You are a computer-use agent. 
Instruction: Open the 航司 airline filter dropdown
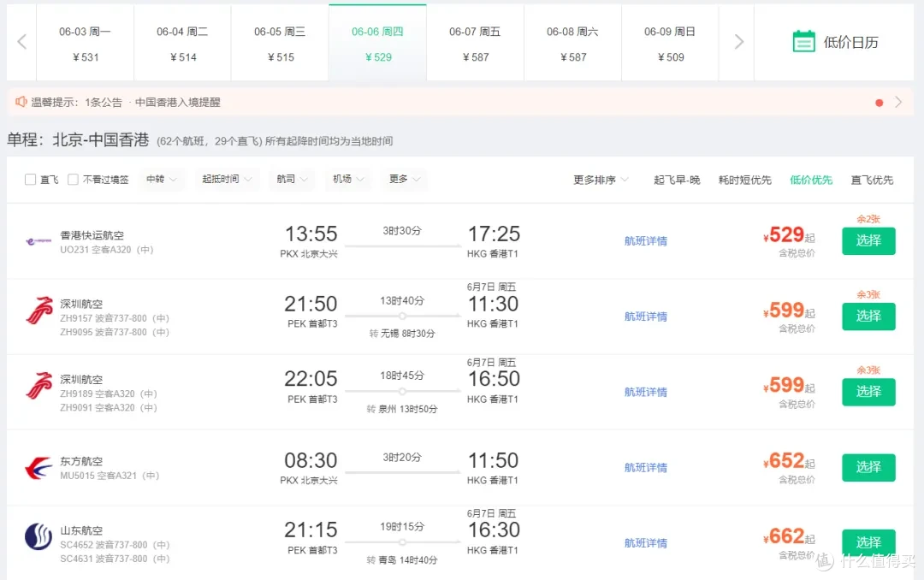[292, 179]
